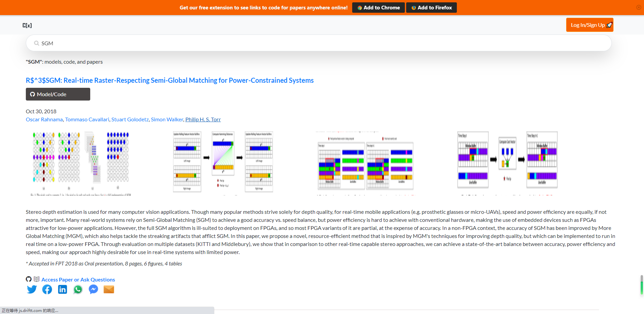Focus the SGM search field

[x=319, y=43]
